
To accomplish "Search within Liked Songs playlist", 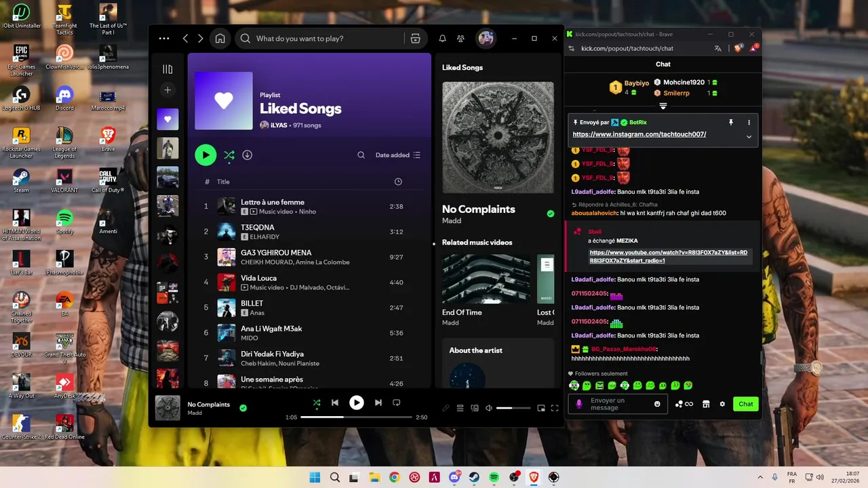I will (361, 155).
